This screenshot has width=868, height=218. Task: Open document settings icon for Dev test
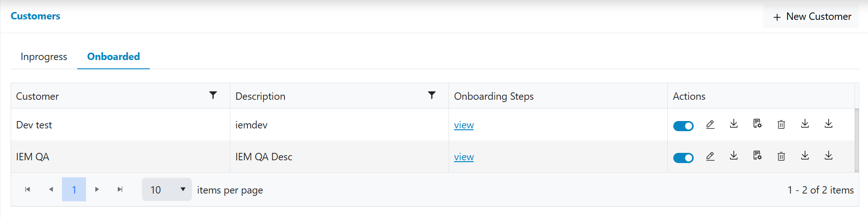pyautogui.click(x=757, y=124)
